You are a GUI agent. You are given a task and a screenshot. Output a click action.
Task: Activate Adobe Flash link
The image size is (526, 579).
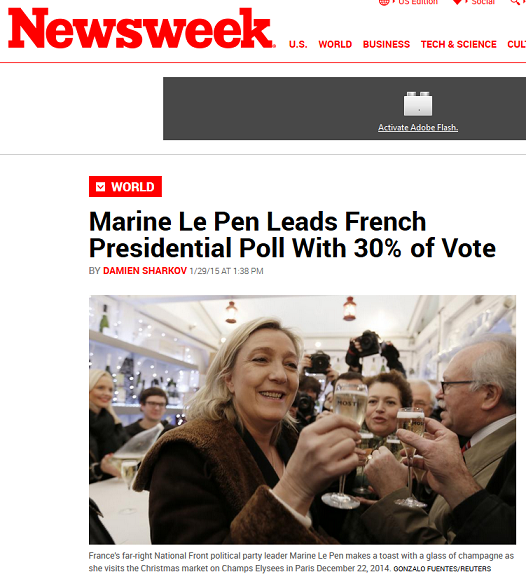click(418, 127)
